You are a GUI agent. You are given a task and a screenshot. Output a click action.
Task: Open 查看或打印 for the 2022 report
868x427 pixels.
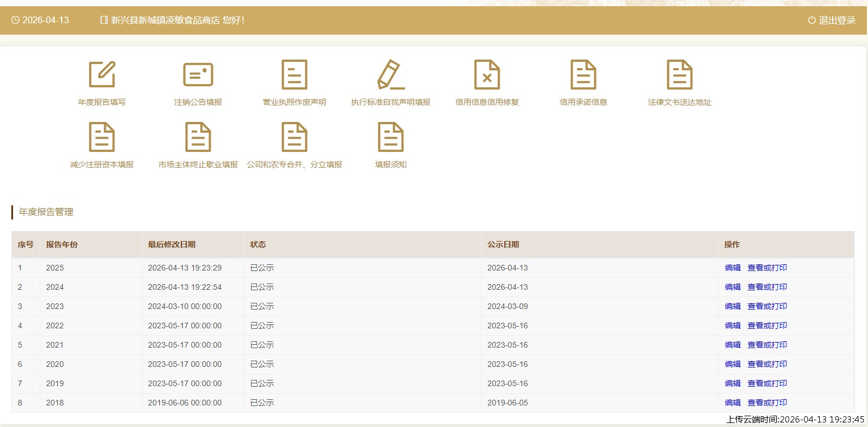(767, 326)
